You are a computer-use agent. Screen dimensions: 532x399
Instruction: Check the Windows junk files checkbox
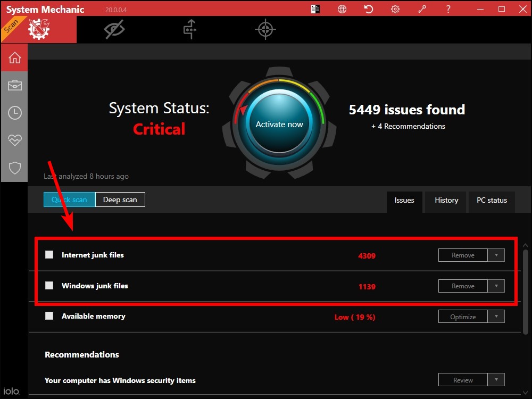click(x=49, y=285)
